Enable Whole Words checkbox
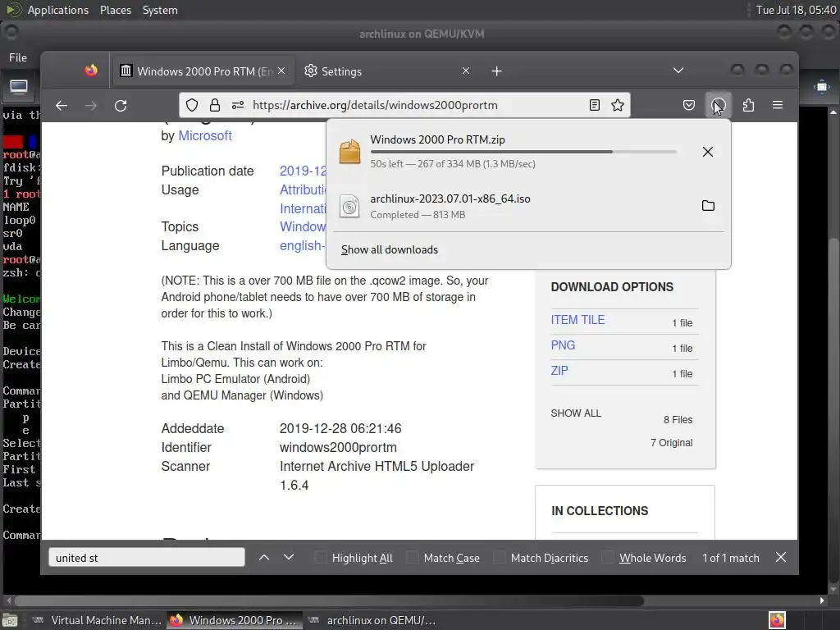The width and height of the screenshot is (840, 630). [x=608, y=558]
